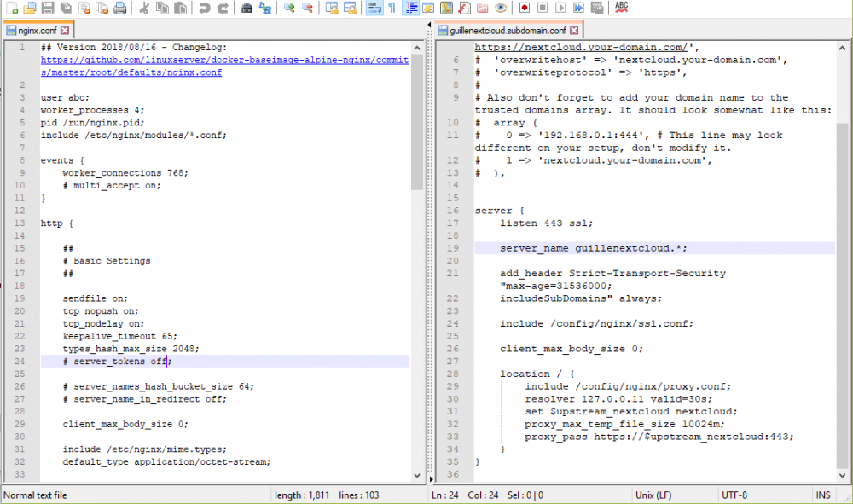
Task: Click scroll-down arrow in nginx.conf pane
Action: click(417, 475)
